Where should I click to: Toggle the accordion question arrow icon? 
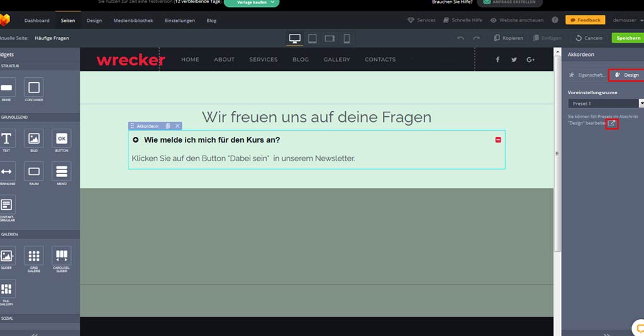(136, 139)
